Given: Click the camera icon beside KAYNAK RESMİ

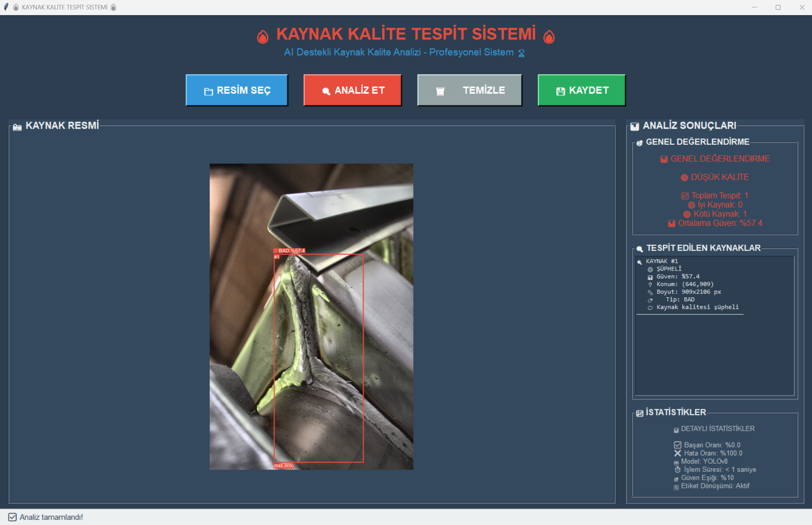Looking at the screenshot, I should (x=17, y=127).
